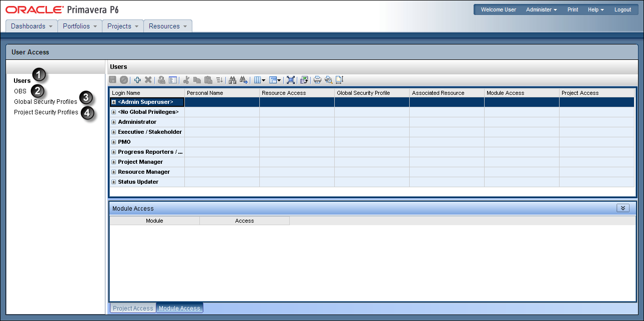Image resolution: width=644 pixels, height=321 pixels.
Task: Expand the PMO group row
Action: click(114, 142)
